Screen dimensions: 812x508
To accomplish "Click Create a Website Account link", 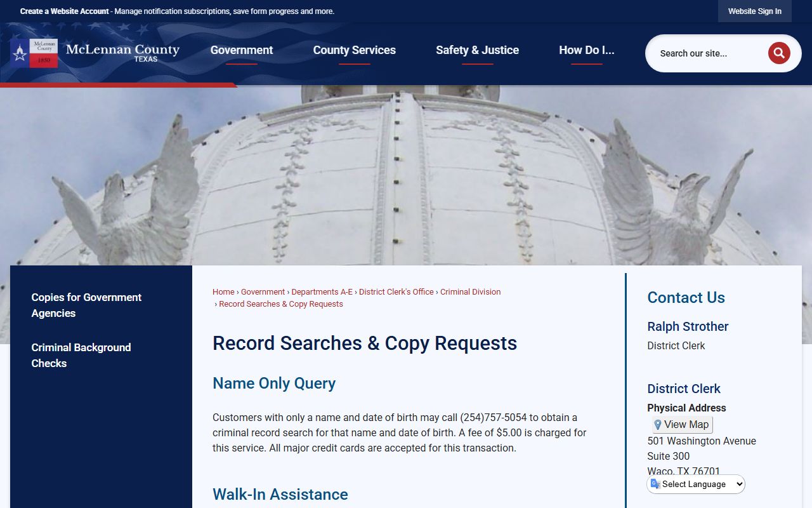I will [64, 11].
